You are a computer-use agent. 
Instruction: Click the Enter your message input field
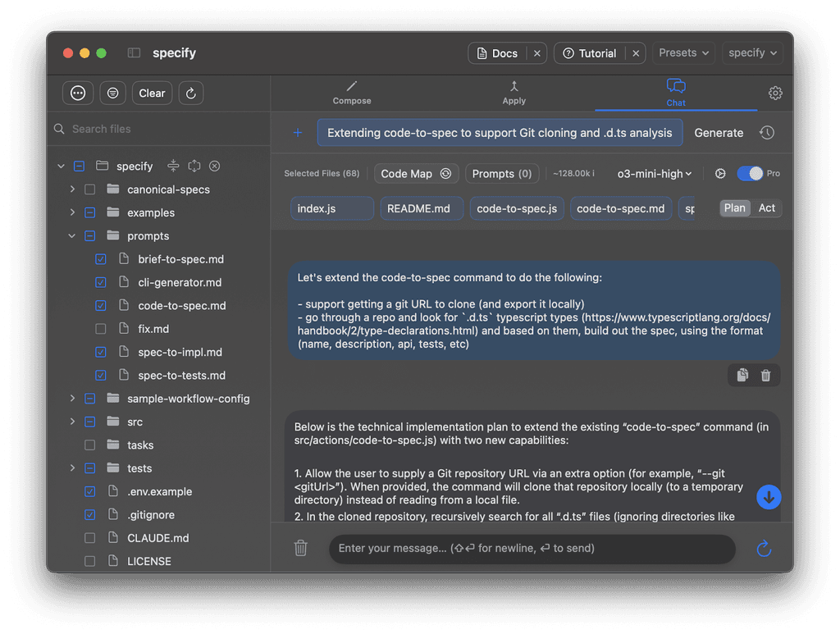(532, 549)
